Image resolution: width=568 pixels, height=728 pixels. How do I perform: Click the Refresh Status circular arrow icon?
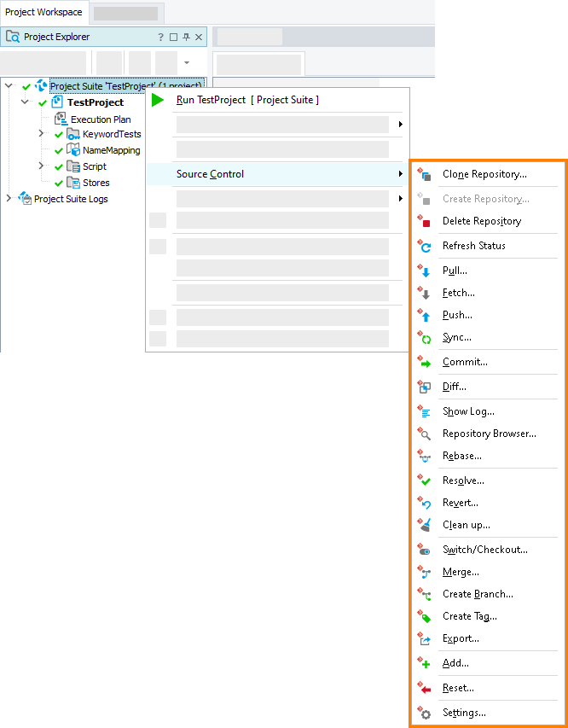[x=424, y=246]
